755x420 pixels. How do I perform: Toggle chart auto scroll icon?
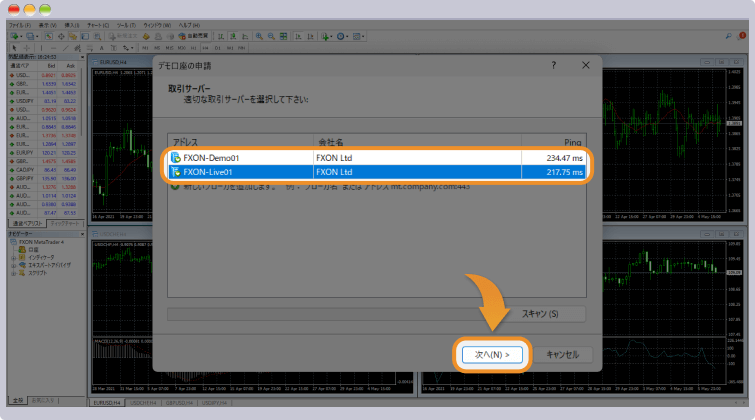click(298, 36)
